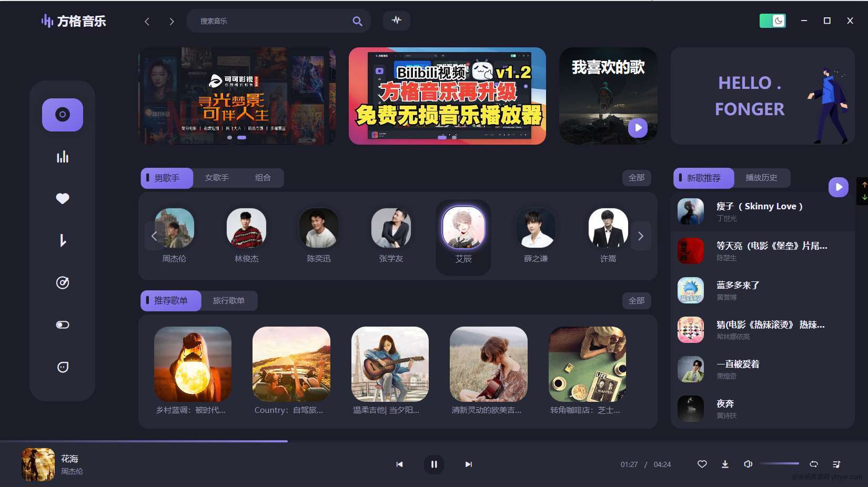This screenshot has width=868, height=487.
Task: Play song 夜奔
Action: (763, 409)
